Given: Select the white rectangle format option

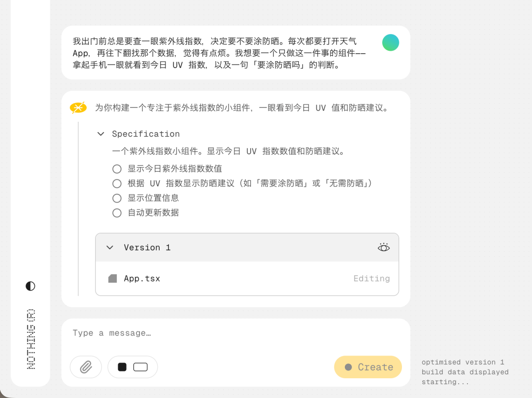Looking at the screenshot, I should point(141,367).
